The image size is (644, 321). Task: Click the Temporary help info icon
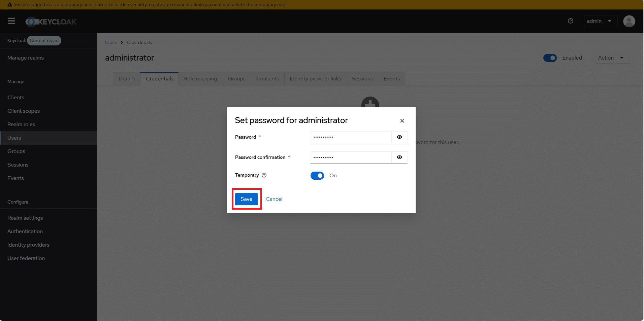[264, 175]
